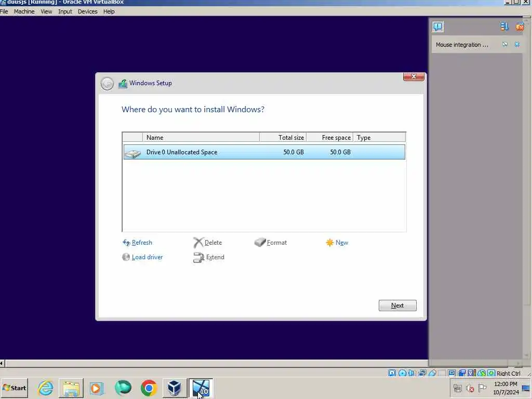Click the system clock showing 12:00 PM
This screenshot has height=399, width=532.
506,388
